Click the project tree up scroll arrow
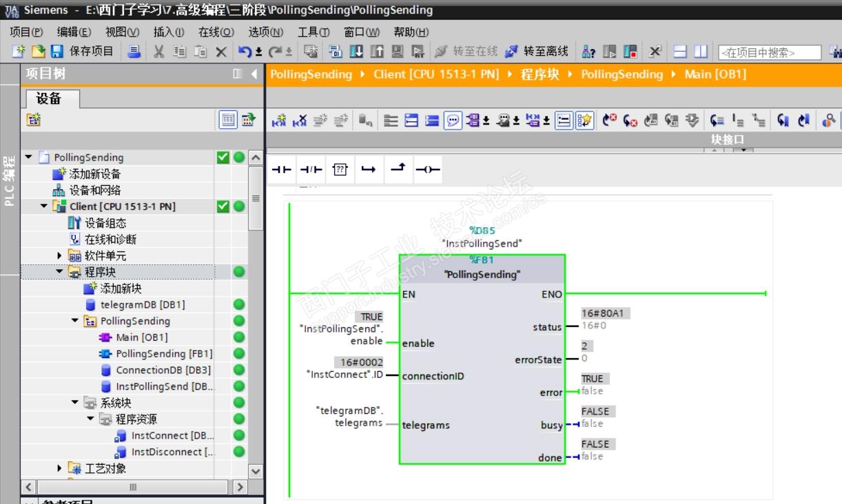This screenshot has width=842, height=504. tap(256, 158)
